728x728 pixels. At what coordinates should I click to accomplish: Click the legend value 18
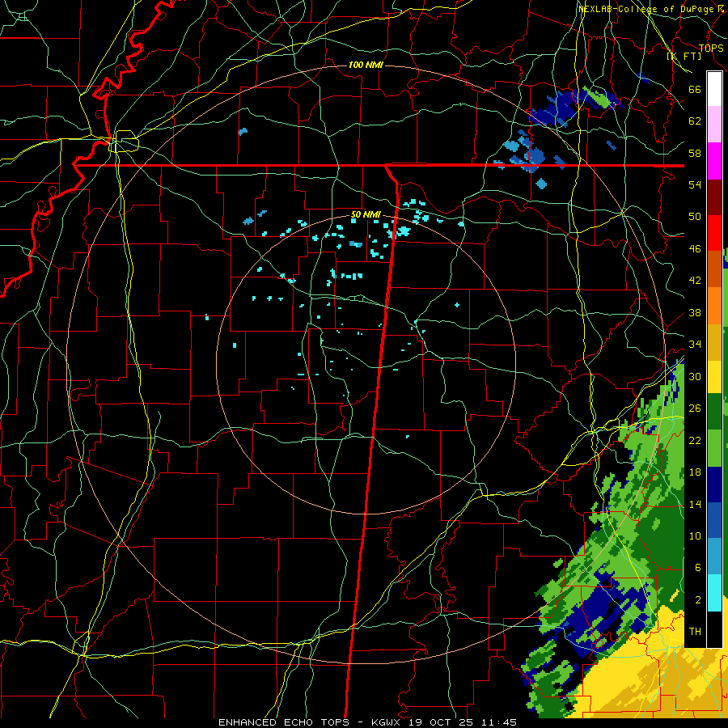pos(695,472)
